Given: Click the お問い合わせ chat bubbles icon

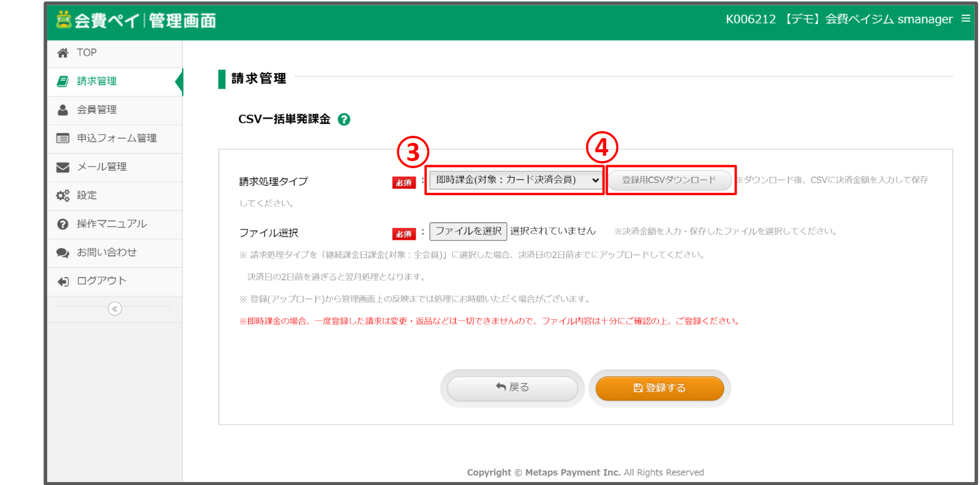Looking at the screenshot, I should (x=62, y=253).
